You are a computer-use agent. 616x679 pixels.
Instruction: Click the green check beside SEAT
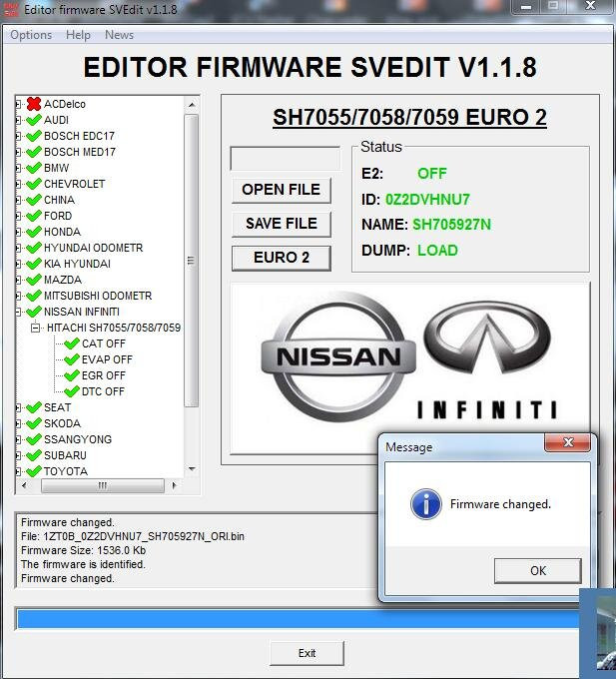(34, 408)
